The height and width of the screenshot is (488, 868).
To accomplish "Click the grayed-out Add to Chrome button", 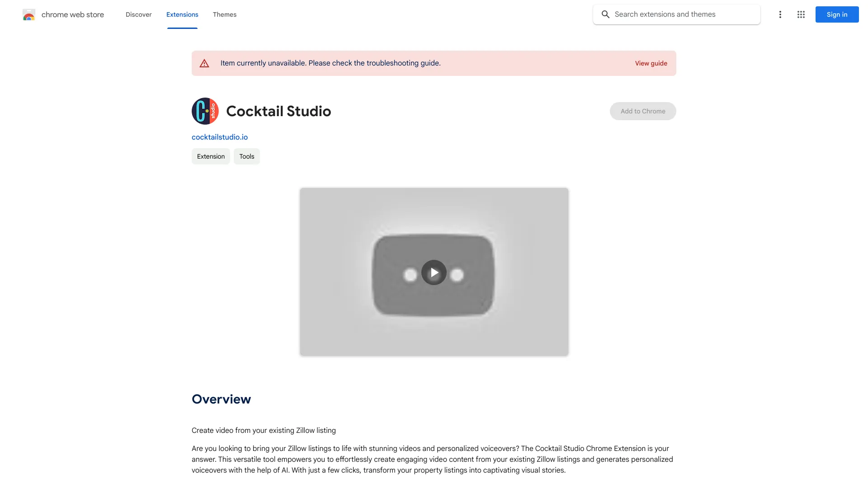I will (642, 111).
